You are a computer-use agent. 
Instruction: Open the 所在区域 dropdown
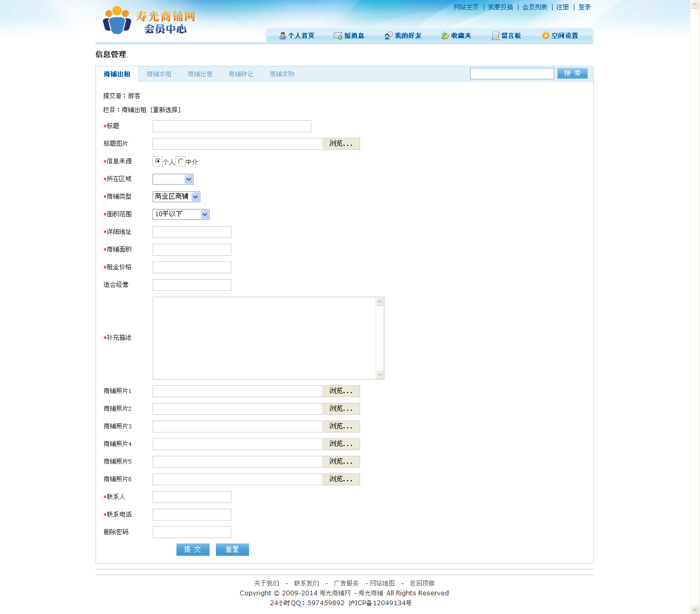(x=173, y=179)
